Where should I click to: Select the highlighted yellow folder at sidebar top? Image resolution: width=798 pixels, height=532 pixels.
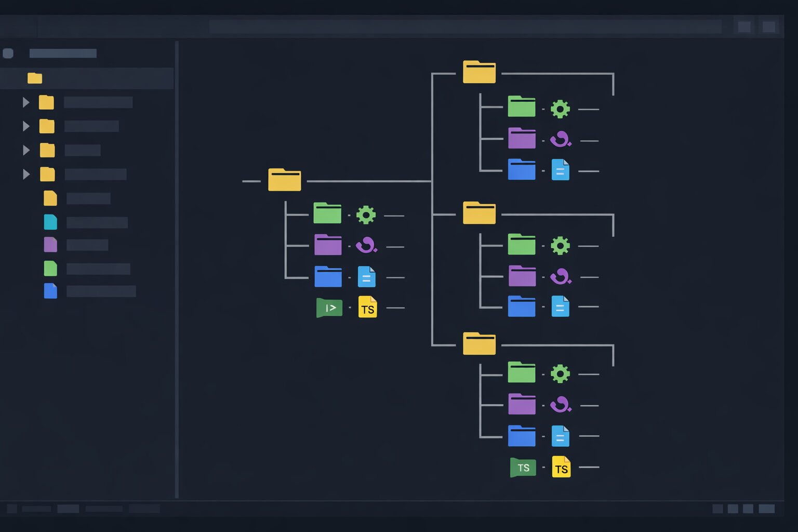[34, 78]
